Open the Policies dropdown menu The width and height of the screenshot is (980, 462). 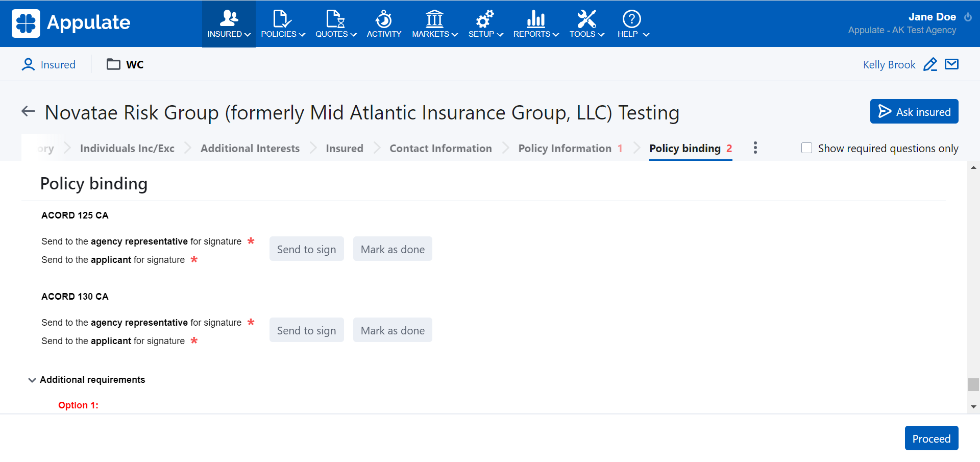(x=283, y=24)
